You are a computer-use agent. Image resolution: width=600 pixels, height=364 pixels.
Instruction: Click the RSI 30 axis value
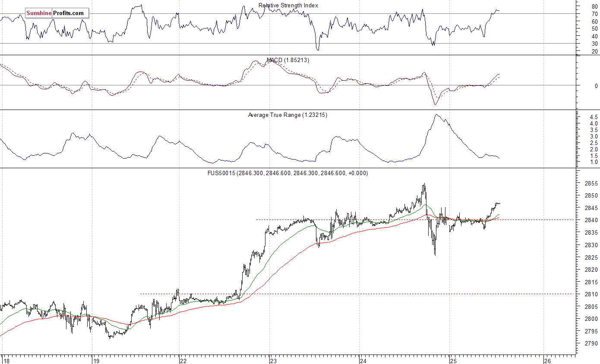click(595, 44)
